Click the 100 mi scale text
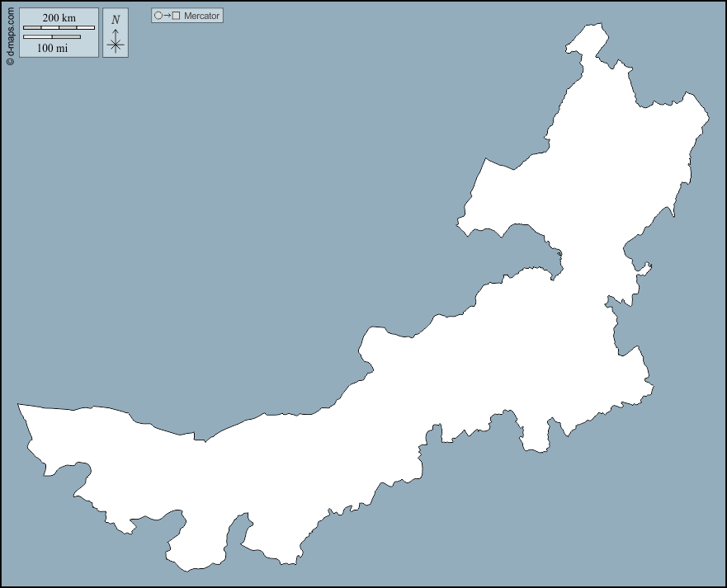Image resolution: width=727 pixels, height=588 pixels. coord(52,48)
